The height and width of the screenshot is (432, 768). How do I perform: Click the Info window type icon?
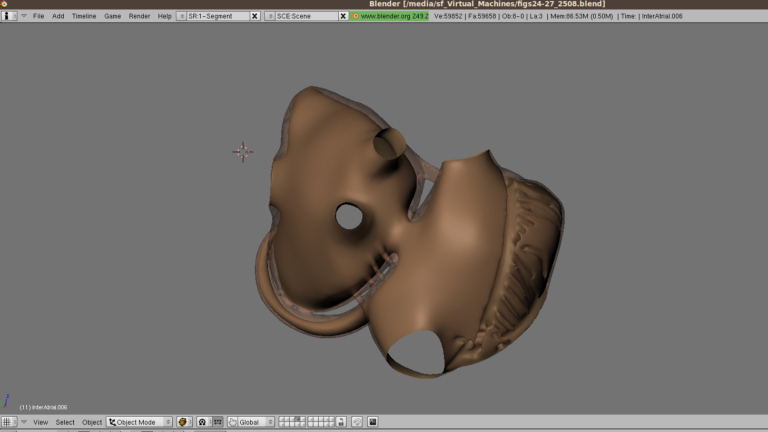tap(9, 16)
